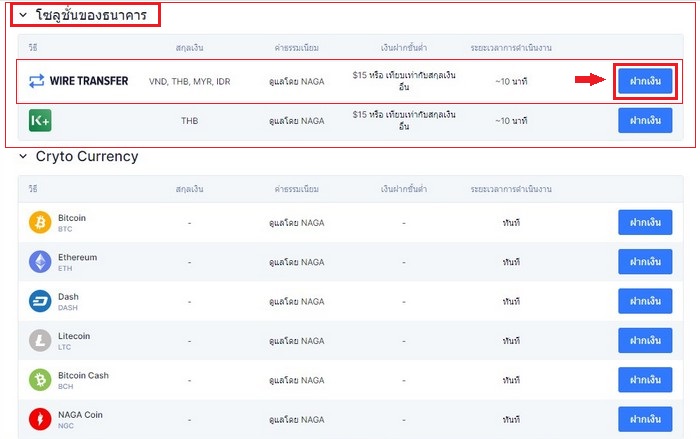The image size is (700, 439).
Task: Click the gray Litecoin icon
Action: pos(40,340)
